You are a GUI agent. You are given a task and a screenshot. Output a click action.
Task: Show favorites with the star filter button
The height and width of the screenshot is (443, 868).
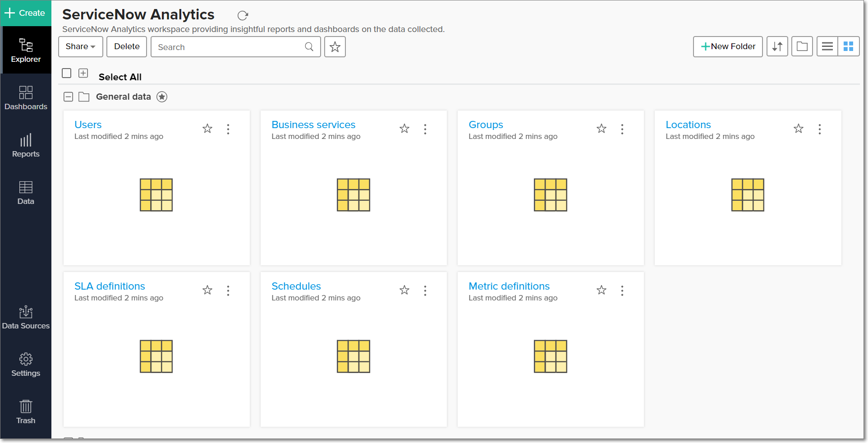coord(335,46)
